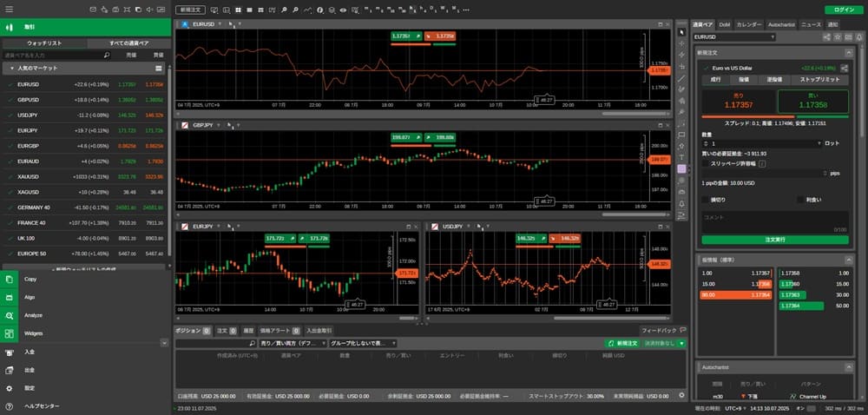
Task: Click the share icon beside EURUSD dropdown
Action: pos(826,37)
